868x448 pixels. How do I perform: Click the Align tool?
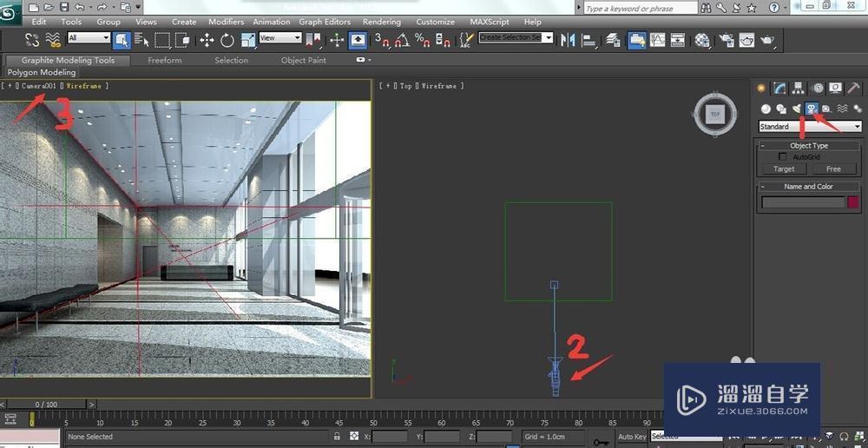tap(589, 40)
